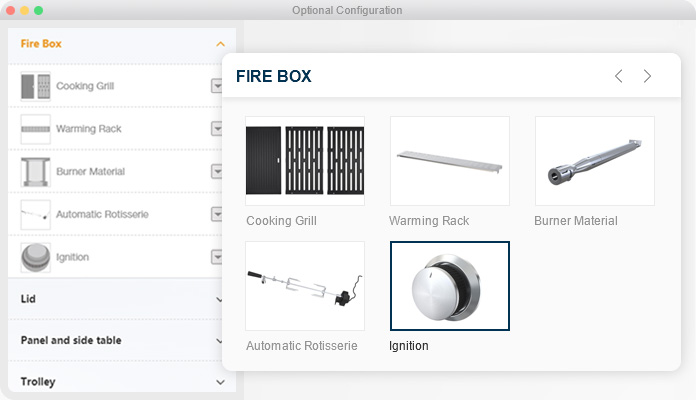Click the Ignition label under thumbnail

[x=408, y=346]
